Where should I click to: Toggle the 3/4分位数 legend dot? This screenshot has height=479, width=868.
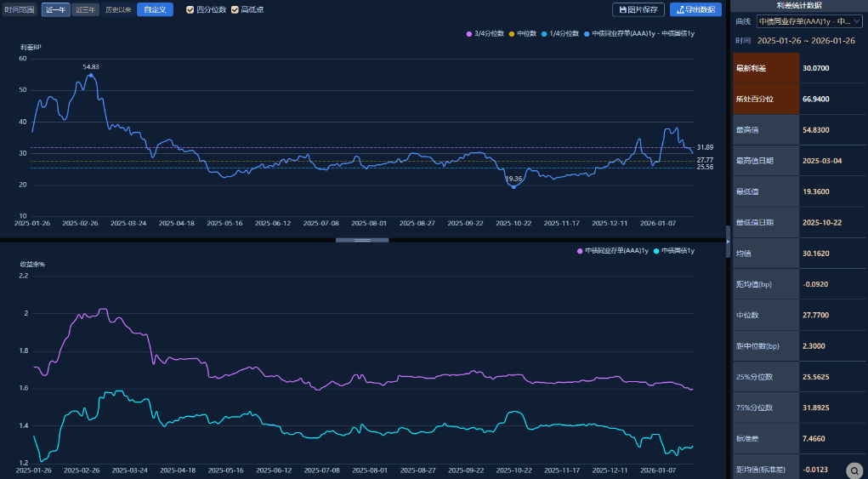468,33
